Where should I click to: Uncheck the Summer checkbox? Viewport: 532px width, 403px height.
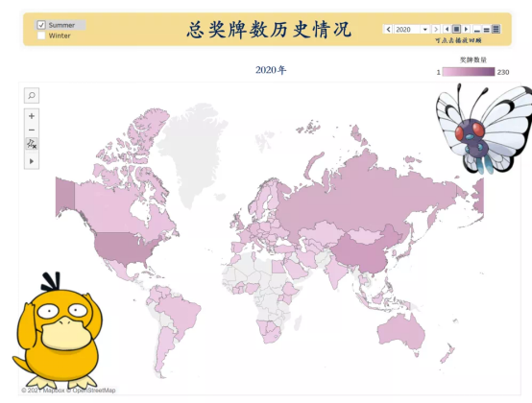(x=41, y=25)
